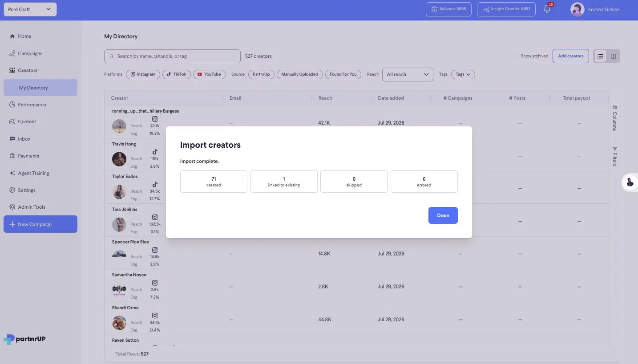
Task: Select My Directory in the sidebar
Action: coord(40,88)
